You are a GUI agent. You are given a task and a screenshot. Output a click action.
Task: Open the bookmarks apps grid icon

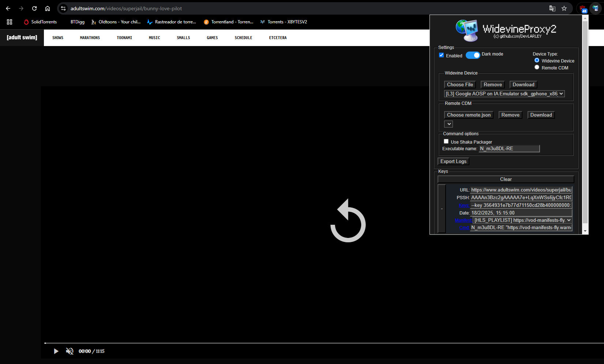pyautogui.click(x=10, y=22)
